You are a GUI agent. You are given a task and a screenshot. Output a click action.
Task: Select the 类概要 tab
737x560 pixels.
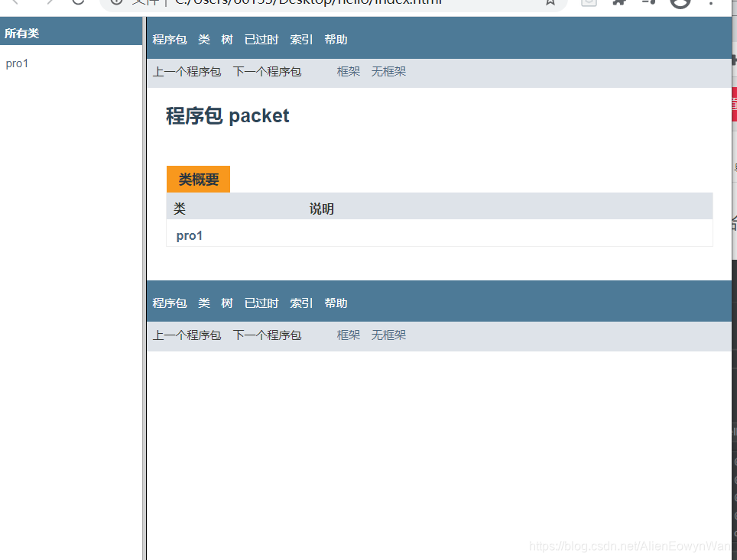tap(198, 179)
